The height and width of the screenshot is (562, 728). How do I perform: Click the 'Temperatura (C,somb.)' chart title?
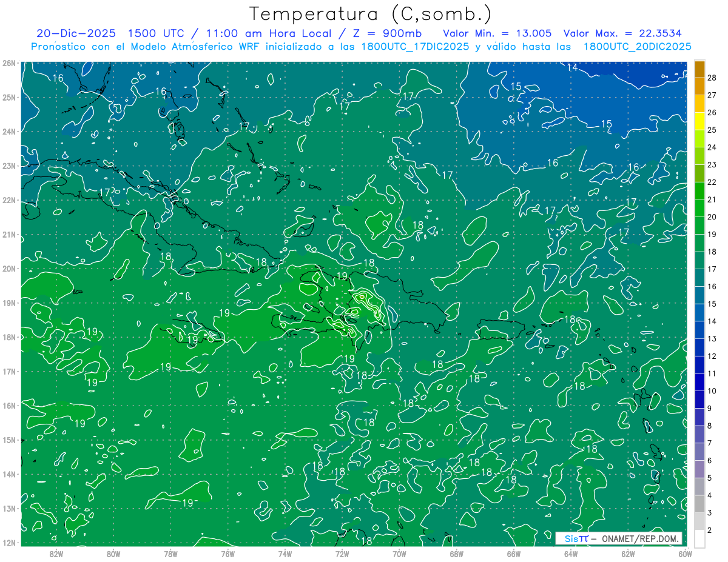371,14
